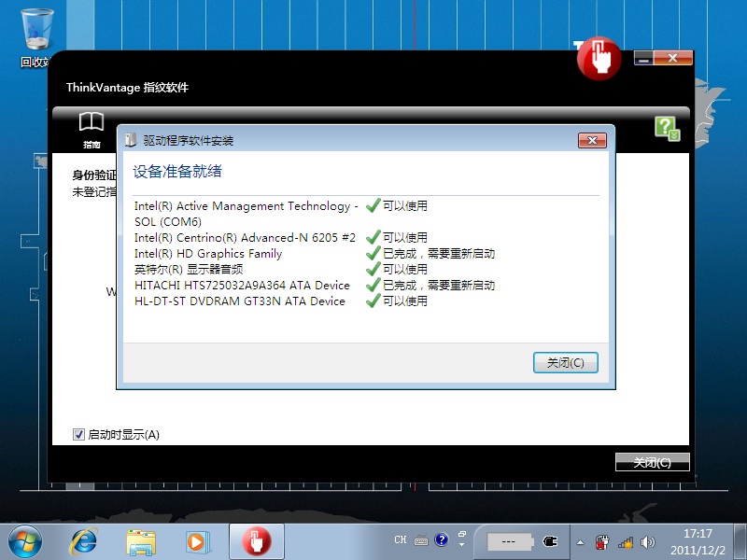Screen dimensions: 747x560
Task: Click the Intel(R) HD Graphics Family row
Action: 315,253
